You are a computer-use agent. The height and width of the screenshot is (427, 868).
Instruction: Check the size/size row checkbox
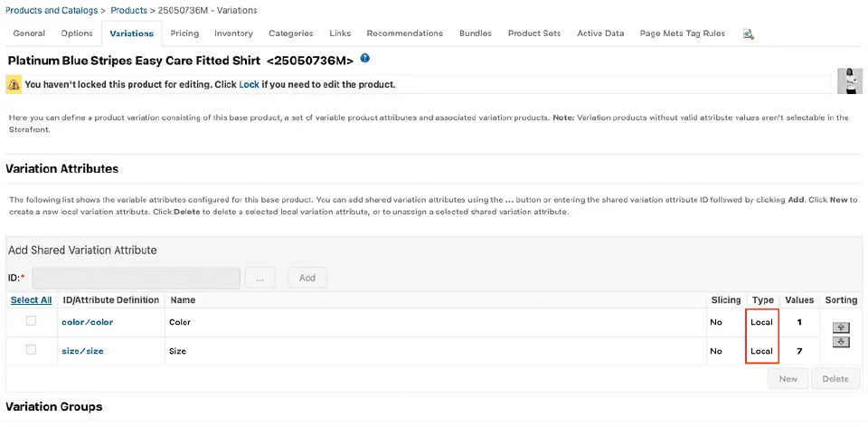(x=32, y=349)
